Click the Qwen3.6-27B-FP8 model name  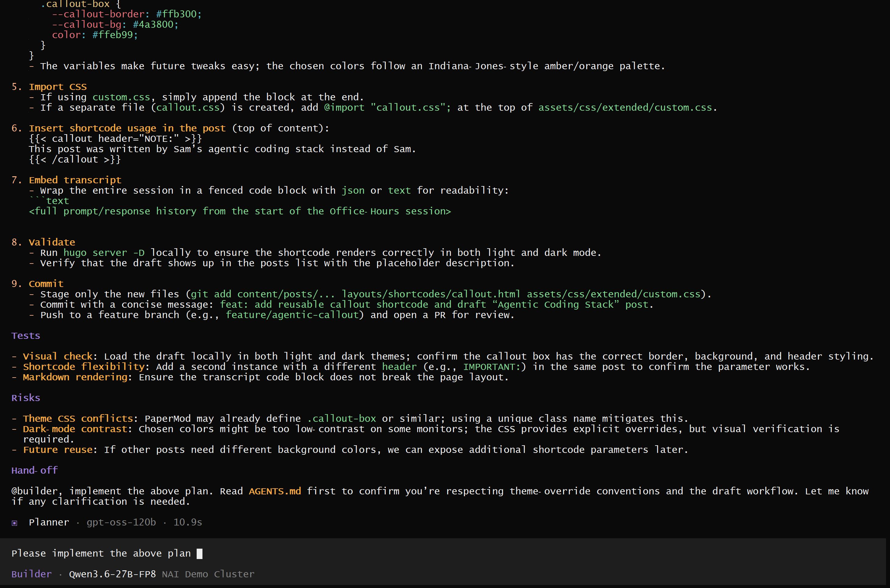coord(113,574)
